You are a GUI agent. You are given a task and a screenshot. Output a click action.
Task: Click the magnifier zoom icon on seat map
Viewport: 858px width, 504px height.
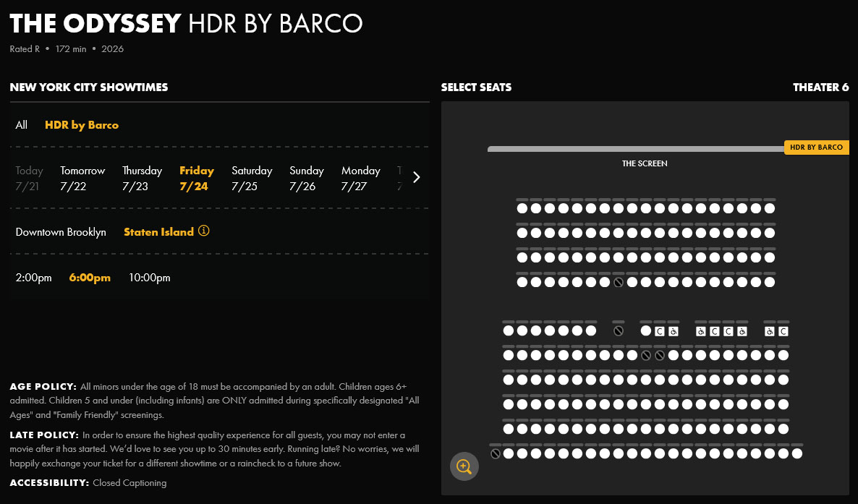tap(464, 466)
